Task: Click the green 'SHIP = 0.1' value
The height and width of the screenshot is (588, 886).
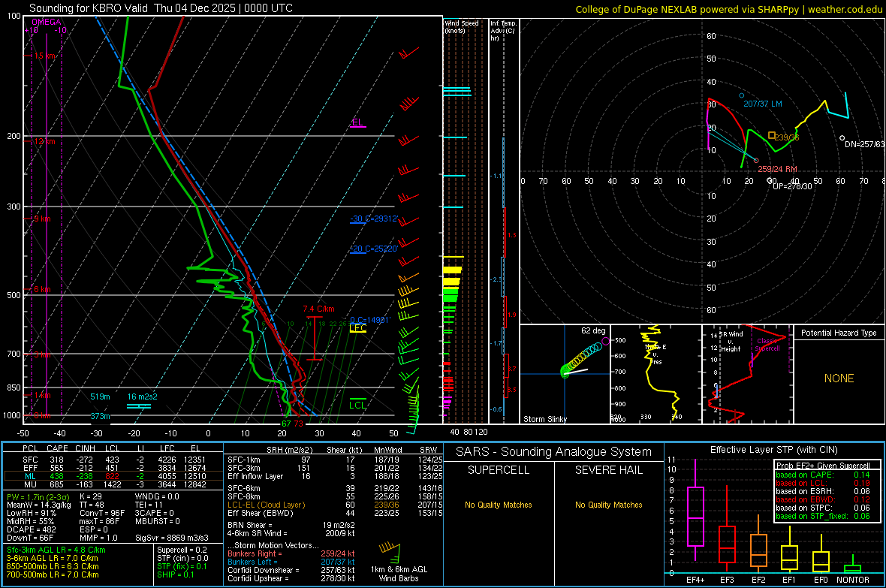Action: [176, 574]
